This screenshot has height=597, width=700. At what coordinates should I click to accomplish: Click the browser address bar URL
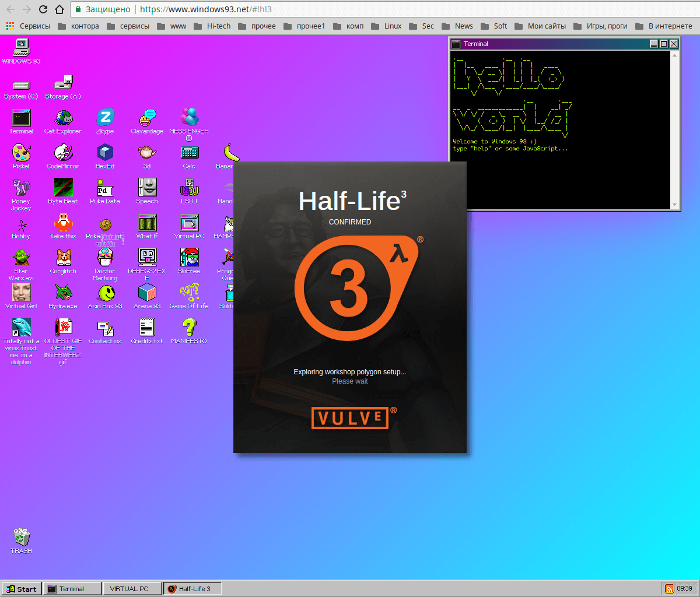pyautogui.click(x=206, y=9)
